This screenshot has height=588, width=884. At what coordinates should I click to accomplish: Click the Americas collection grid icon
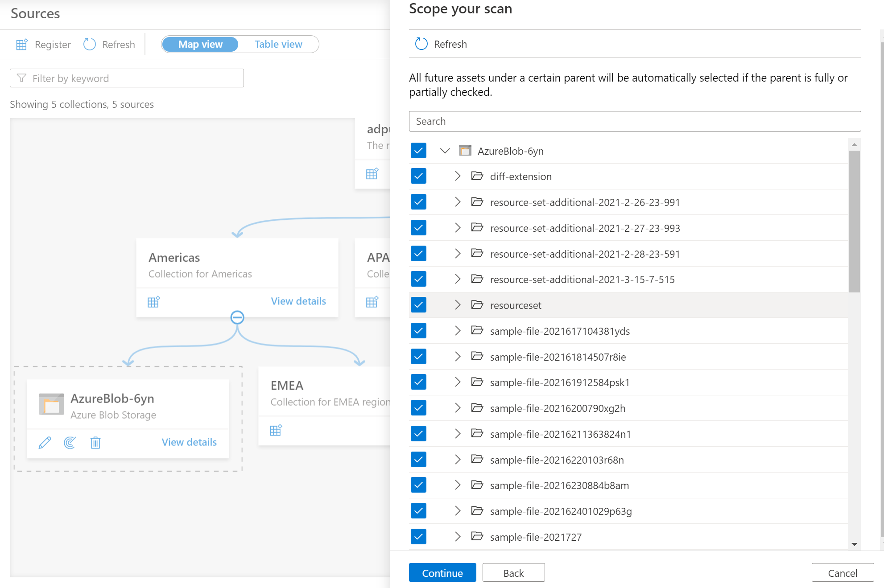pyautogui.click(x=153, y=301)
